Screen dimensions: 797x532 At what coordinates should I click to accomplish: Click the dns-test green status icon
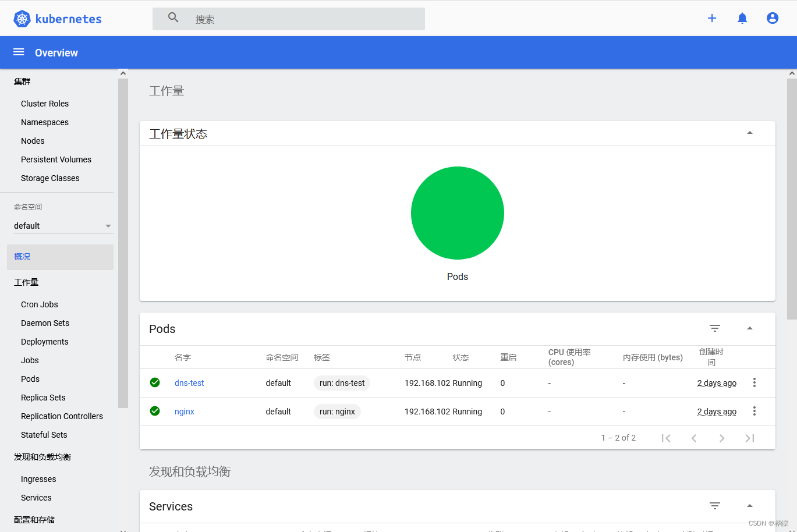click(155, 382)
